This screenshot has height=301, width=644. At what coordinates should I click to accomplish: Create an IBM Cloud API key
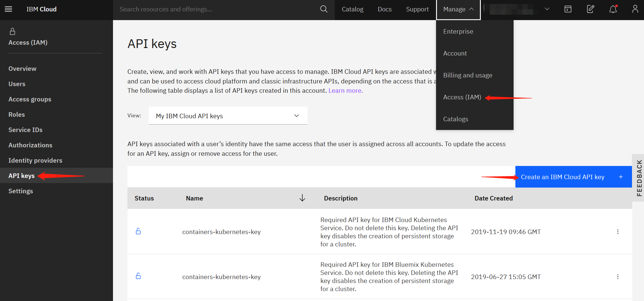point(573,177)
